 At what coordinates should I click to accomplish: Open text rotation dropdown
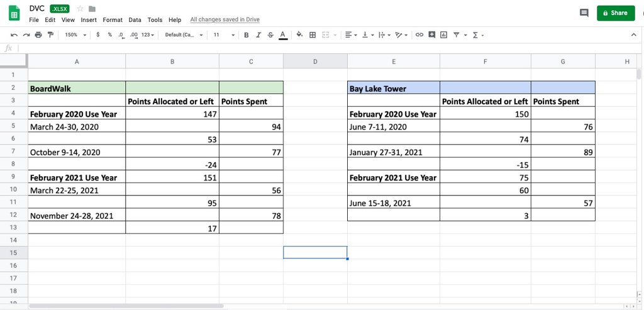(401, 35)
